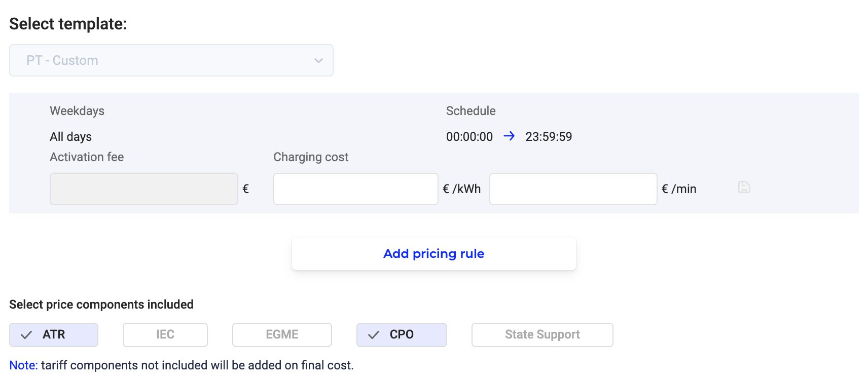Viewport: 868px width, 377px height.
Task: Click the All days weekdays value
Action: 71,137
